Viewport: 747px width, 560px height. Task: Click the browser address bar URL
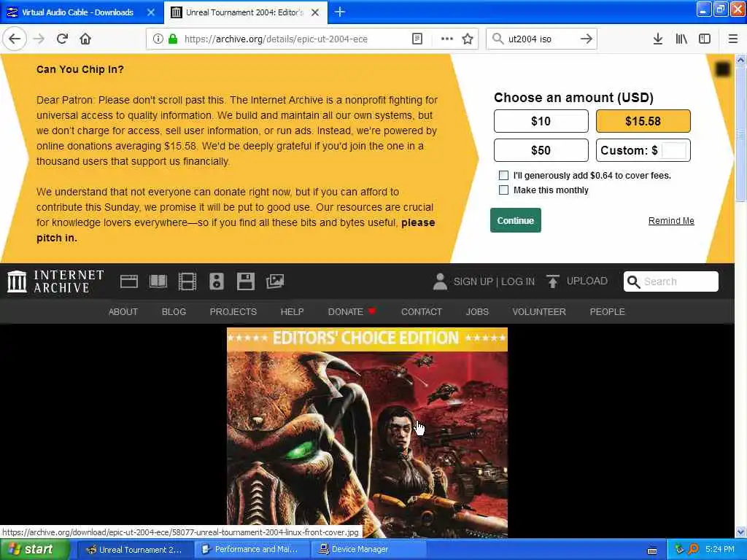276,39
